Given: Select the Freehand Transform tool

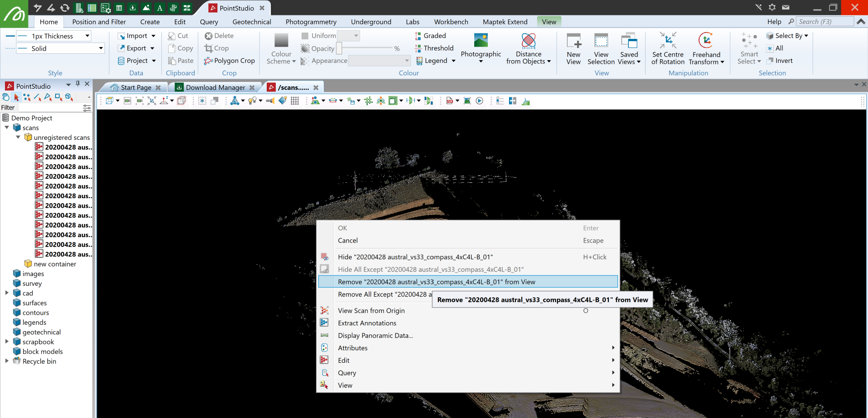Looking at the screenshot, I should [x=706, y=41].
